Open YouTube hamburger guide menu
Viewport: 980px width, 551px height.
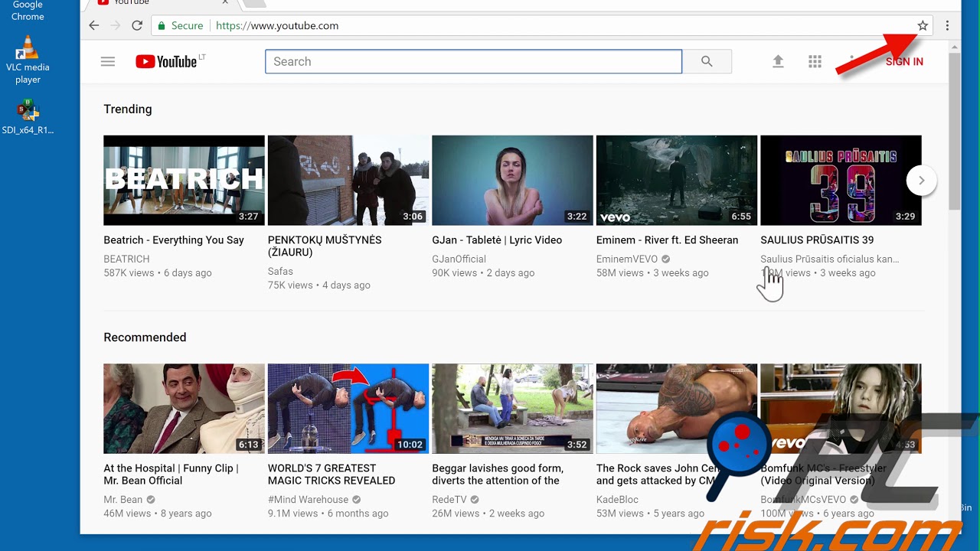coord(108,61)
